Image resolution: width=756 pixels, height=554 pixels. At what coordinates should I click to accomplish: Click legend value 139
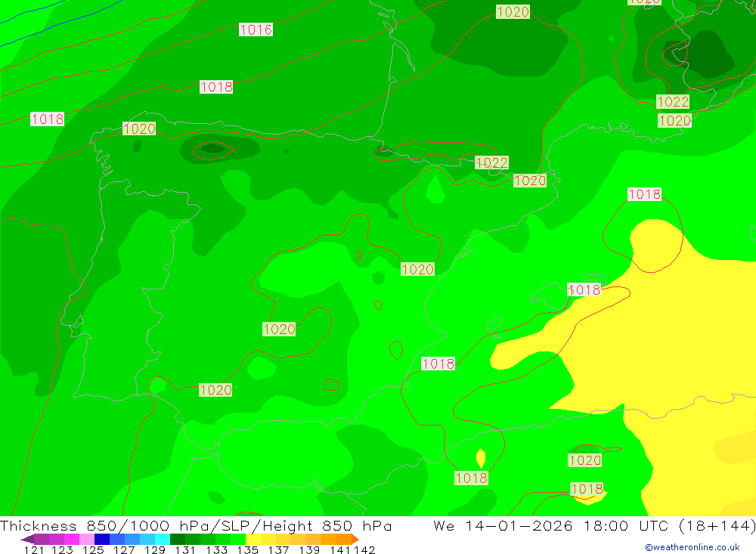[x=309, y=549]
